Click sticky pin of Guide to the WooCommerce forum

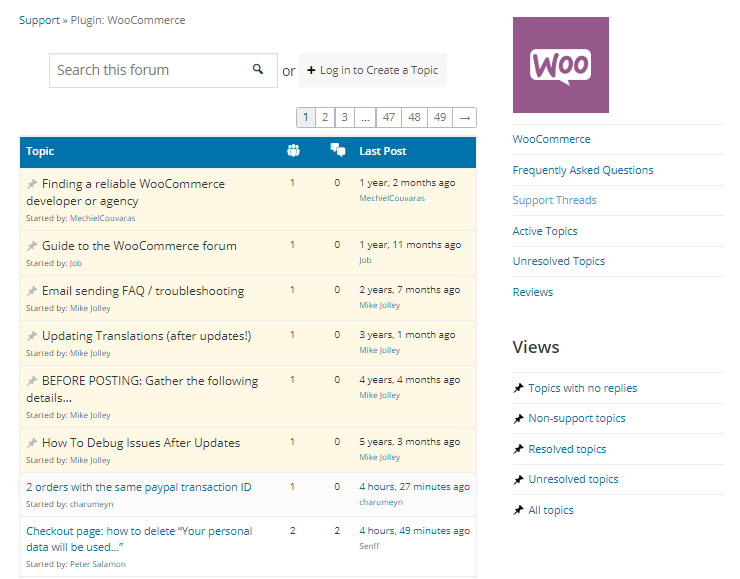32,246
